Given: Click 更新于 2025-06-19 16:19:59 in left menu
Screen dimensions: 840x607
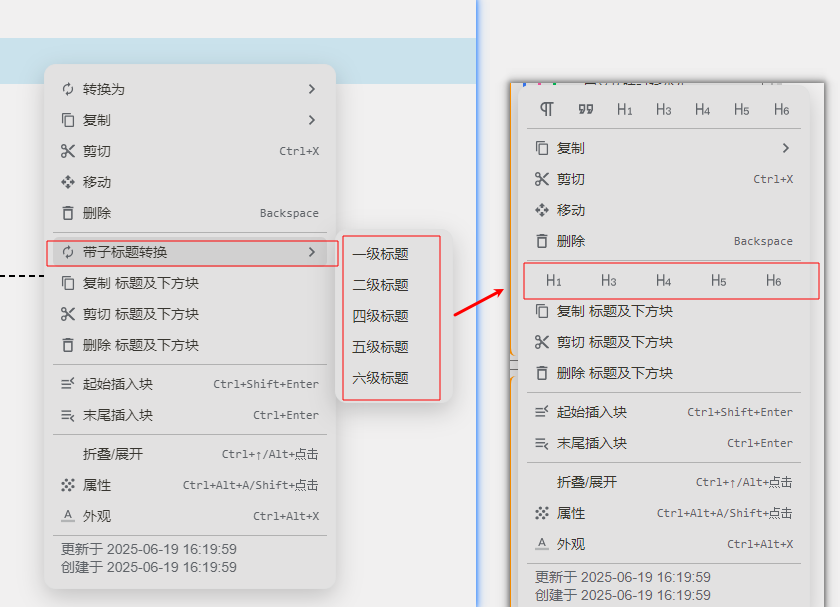Looking at the screenshot, I should [149, 549].
